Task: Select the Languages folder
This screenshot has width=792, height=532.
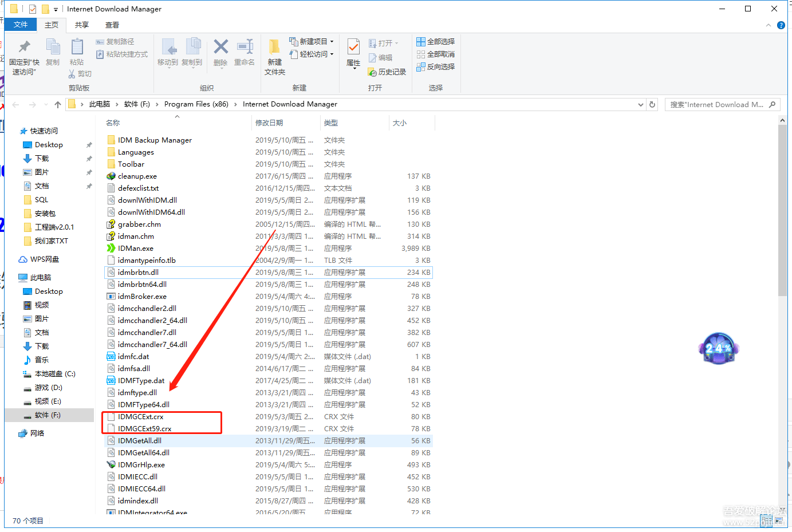Action: 136,152
